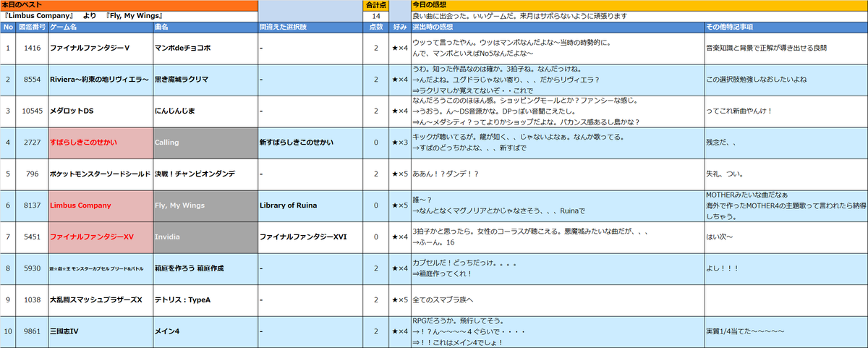This screenshot has height=348, width=868.
Task: Select the マンボdeチョコボ song cell
Action: 205,48
